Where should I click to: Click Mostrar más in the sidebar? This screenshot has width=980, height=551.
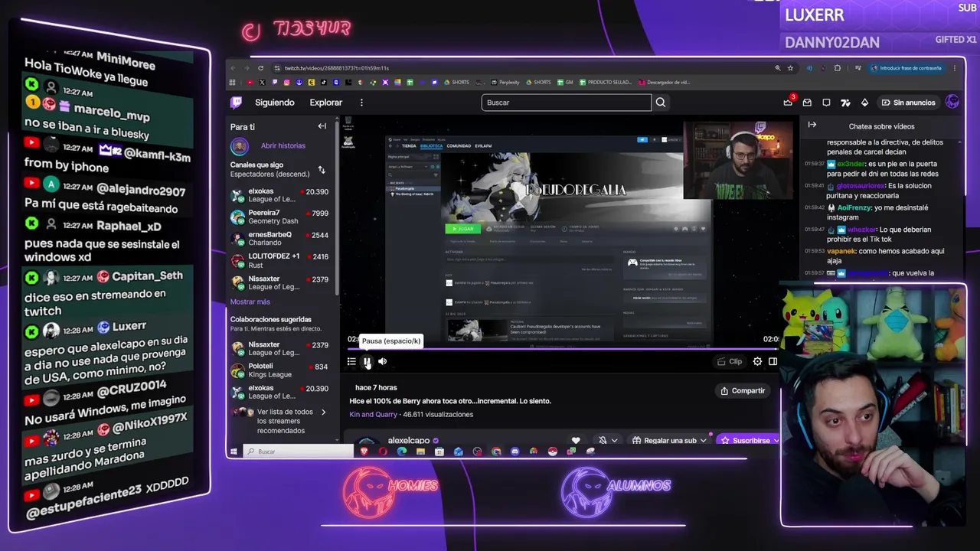pyautogui.click(x=250, y=302)
